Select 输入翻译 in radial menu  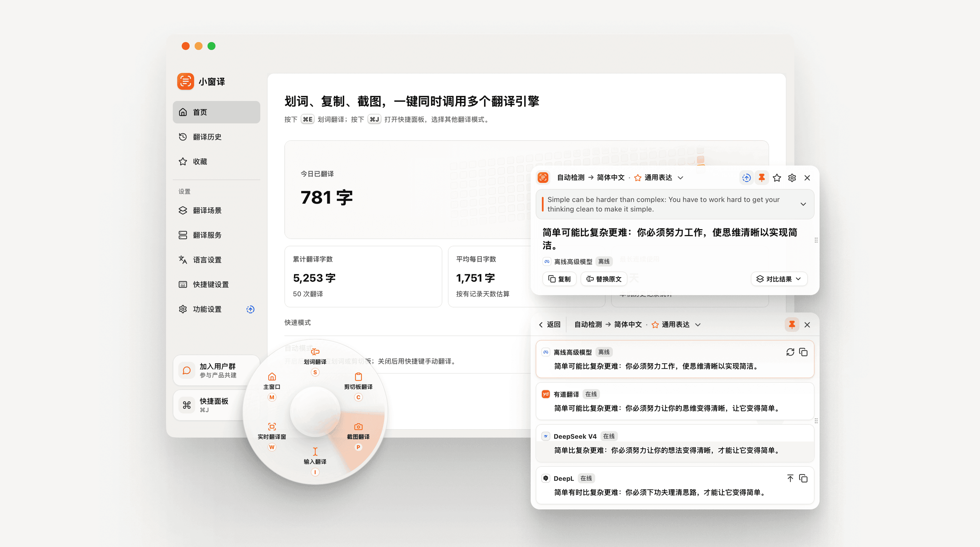tap(315, 461)
